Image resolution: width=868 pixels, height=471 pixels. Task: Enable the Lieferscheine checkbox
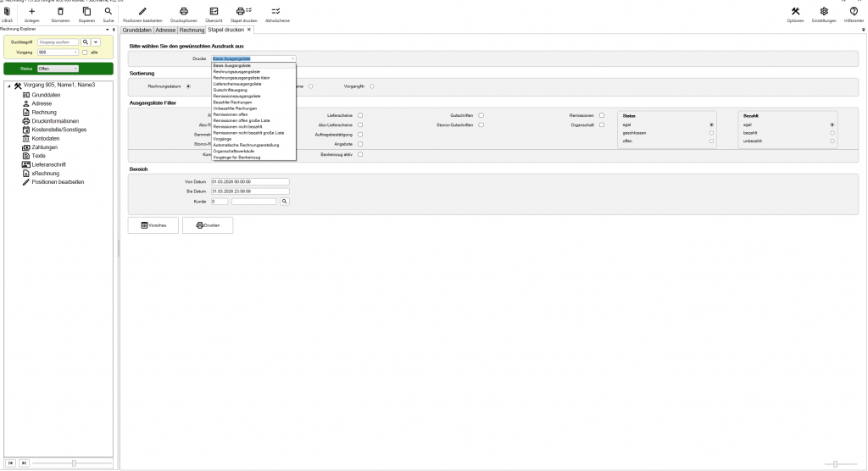[x=360, y=114]
